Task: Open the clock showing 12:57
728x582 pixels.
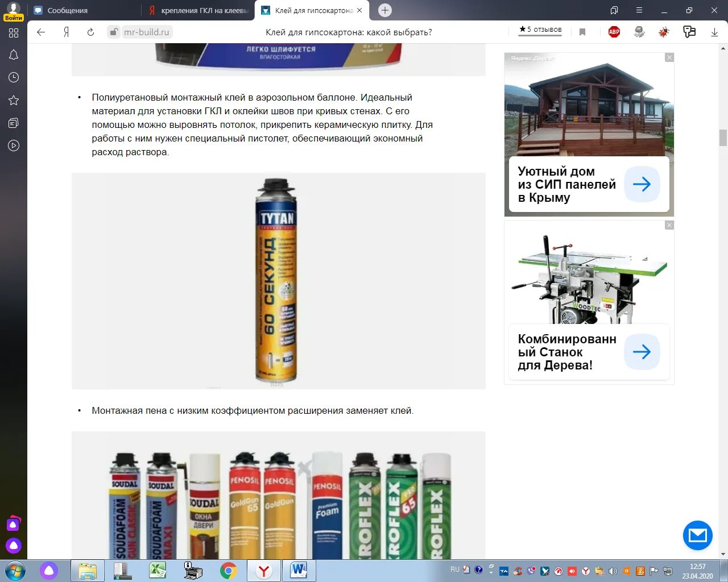Action: click(697, 571)
